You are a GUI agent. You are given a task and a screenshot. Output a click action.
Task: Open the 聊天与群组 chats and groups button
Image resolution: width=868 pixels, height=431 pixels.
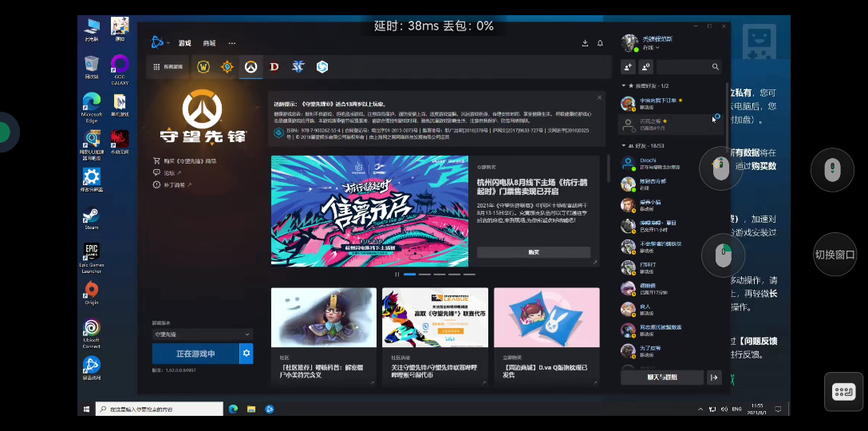tap(662, 378)
